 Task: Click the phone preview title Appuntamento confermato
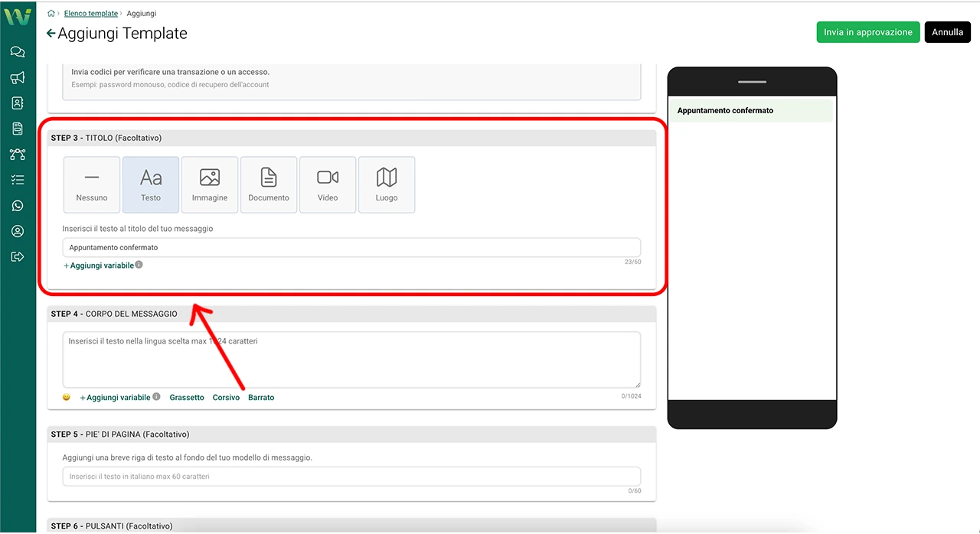[725, 110]
